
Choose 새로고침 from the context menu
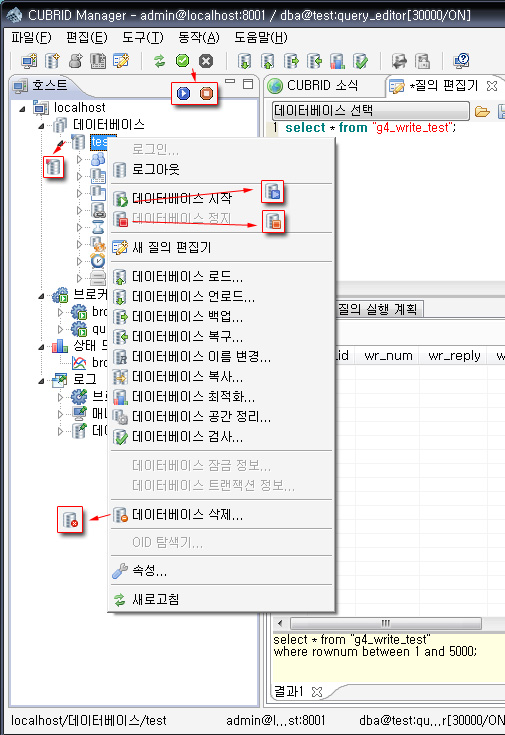[x=221, y=599]
